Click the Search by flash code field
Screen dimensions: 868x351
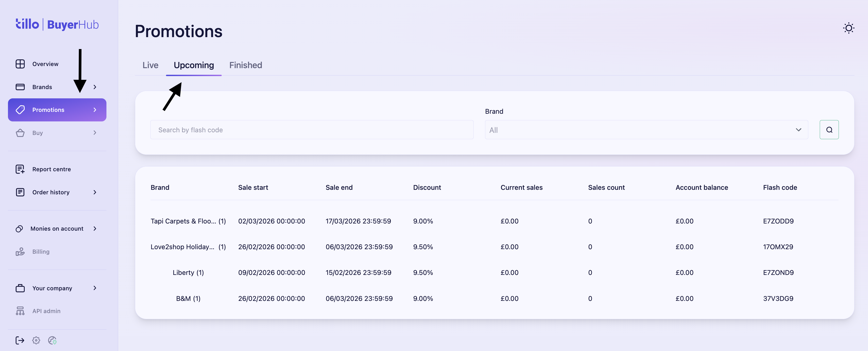click(x=312, y=130)
